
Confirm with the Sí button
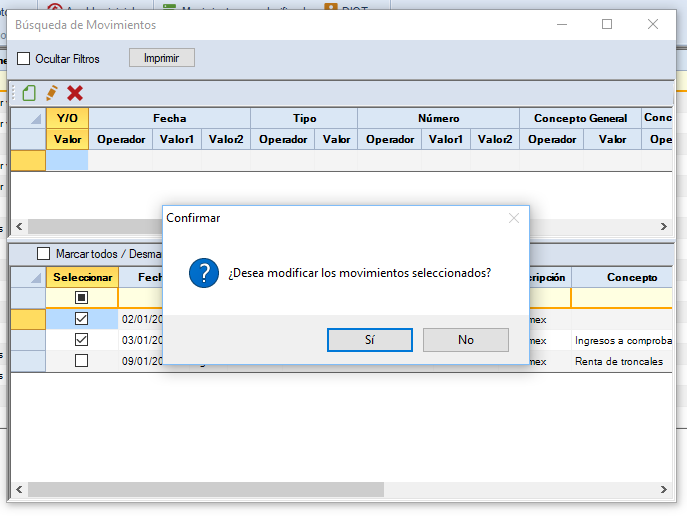(370, 340)
